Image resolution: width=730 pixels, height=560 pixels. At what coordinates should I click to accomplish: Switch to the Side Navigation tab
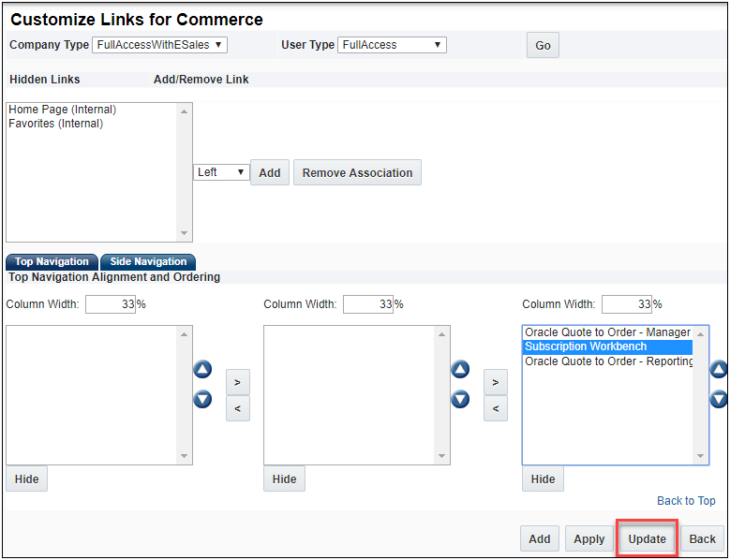tap(148, 262)
